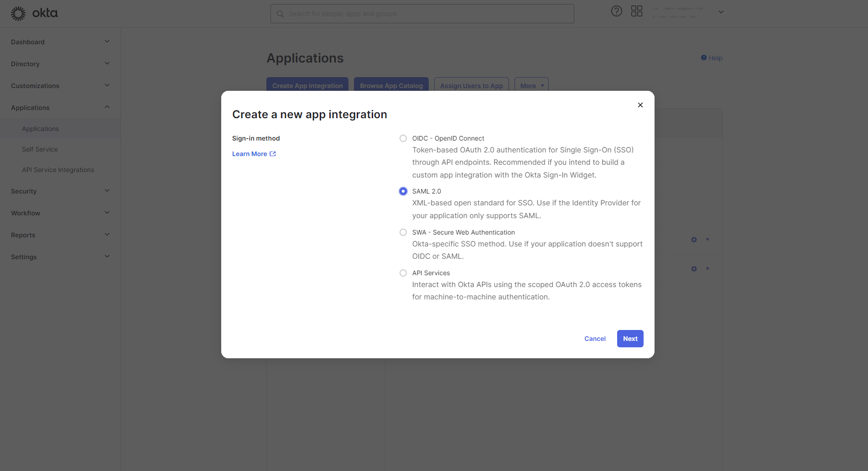The width and height of the screenshot is (868, 471).
Task: Open the Help link
Action: click(x=715, y=58)
